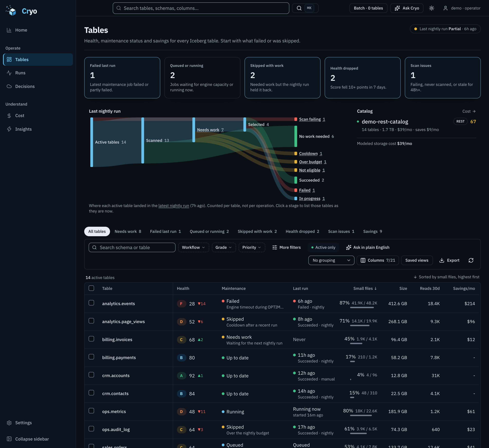489x448 pixels.
Task: Open the Savings tab
Action: click(x=373, y=231)
